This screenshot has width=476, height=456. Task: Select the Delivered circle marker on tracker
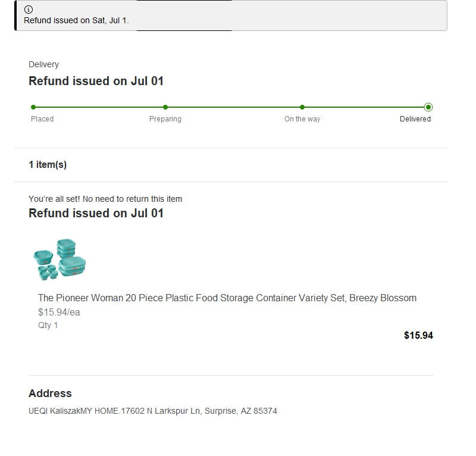(x=428, y=107)
